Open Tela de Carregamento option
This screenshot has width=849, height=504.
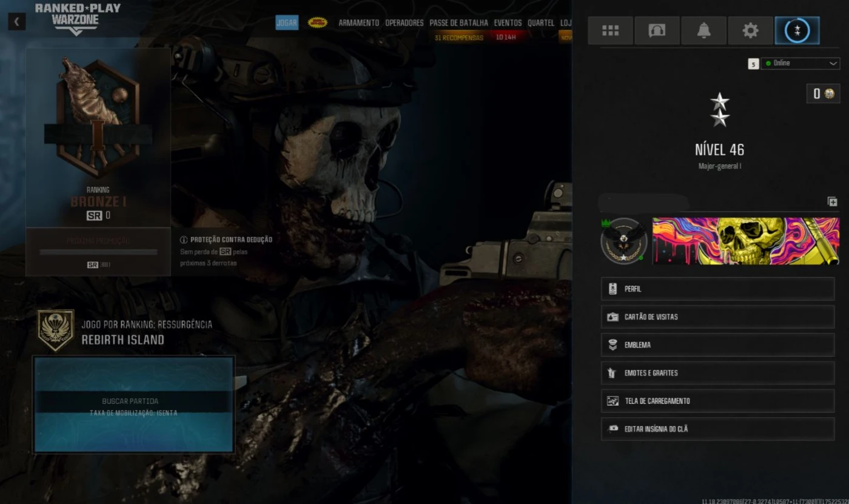tap(717, 401)
